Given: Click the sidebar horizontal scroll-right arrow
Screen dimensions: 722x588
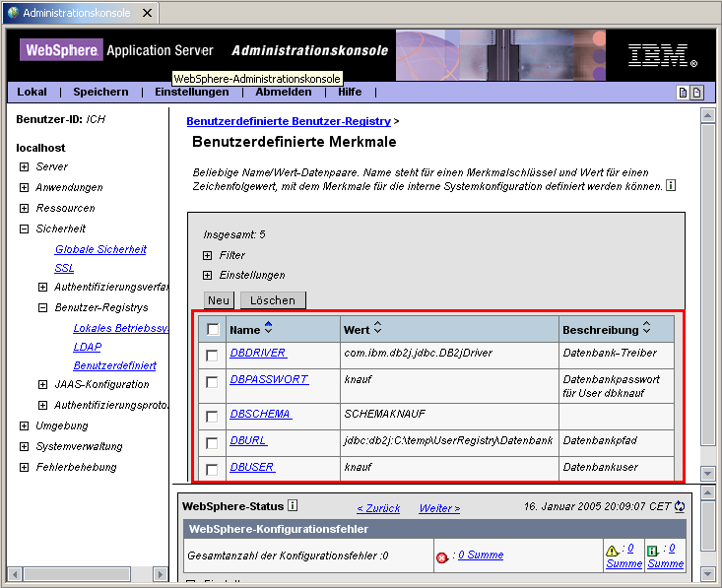Looking at the screenshot, I should coord(160,574).
